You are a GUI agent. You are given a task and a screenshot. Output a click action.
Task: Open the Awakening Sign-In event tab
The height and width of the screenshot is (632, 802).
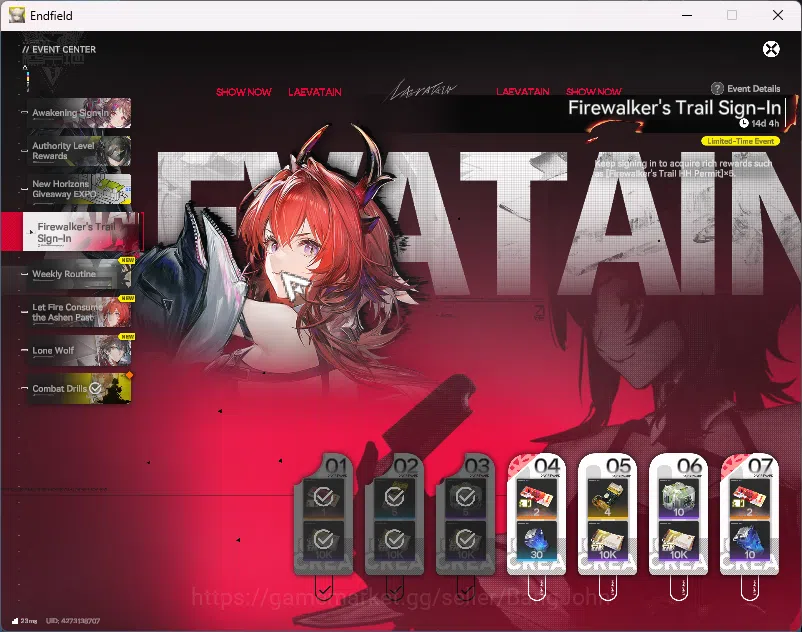point(79,113)
